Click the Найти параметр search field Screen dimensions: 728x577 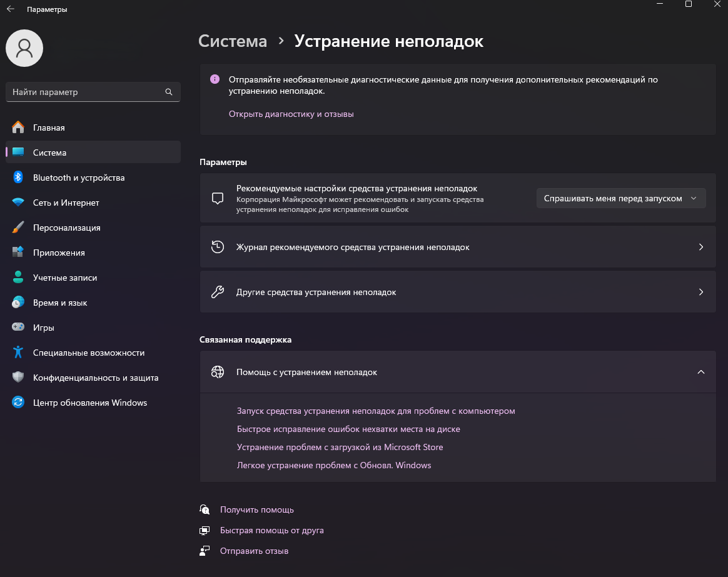84,92
